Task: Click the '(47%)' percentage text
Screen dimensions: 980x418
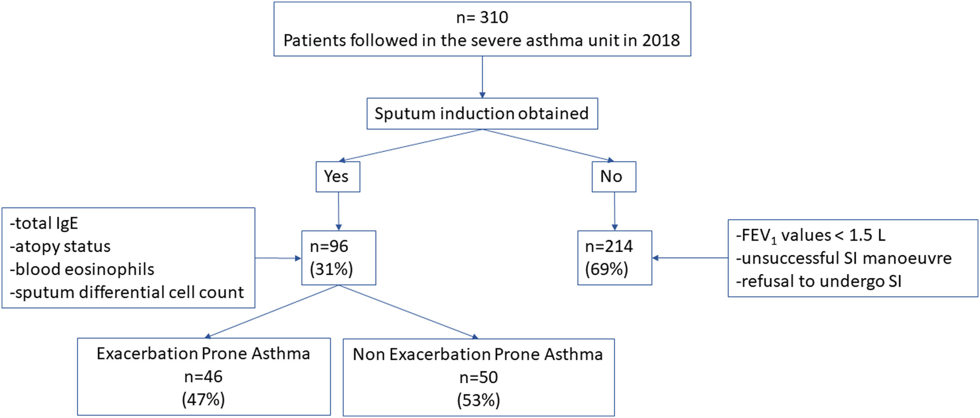Action: pos(204,400)
